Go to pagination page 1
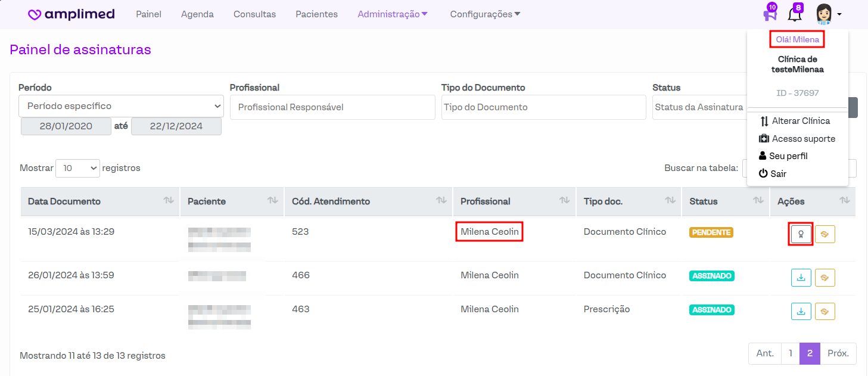868x376 pixels. click(790, 353)
